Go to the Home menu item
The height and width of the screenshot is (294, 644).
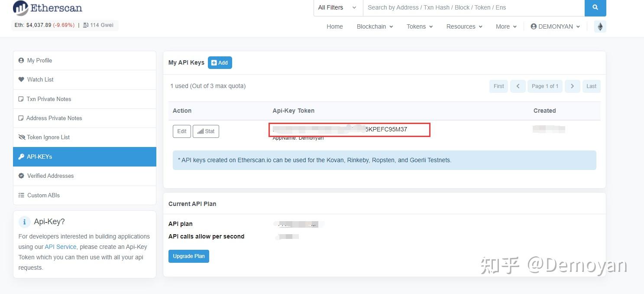pos(335,26)
